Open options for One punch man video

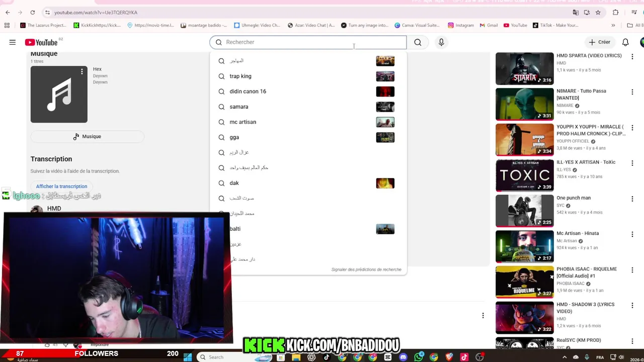(632, 199)
